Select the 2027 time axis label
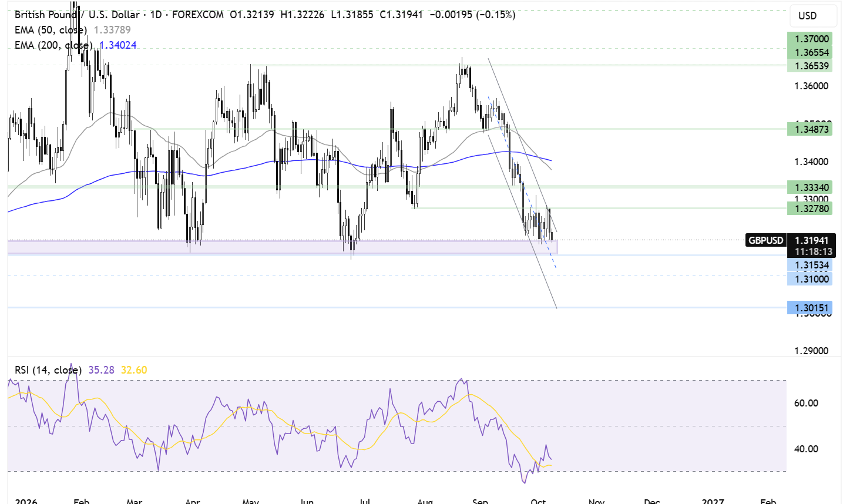The width and height of the screenshot is (850, 504). 713,500
